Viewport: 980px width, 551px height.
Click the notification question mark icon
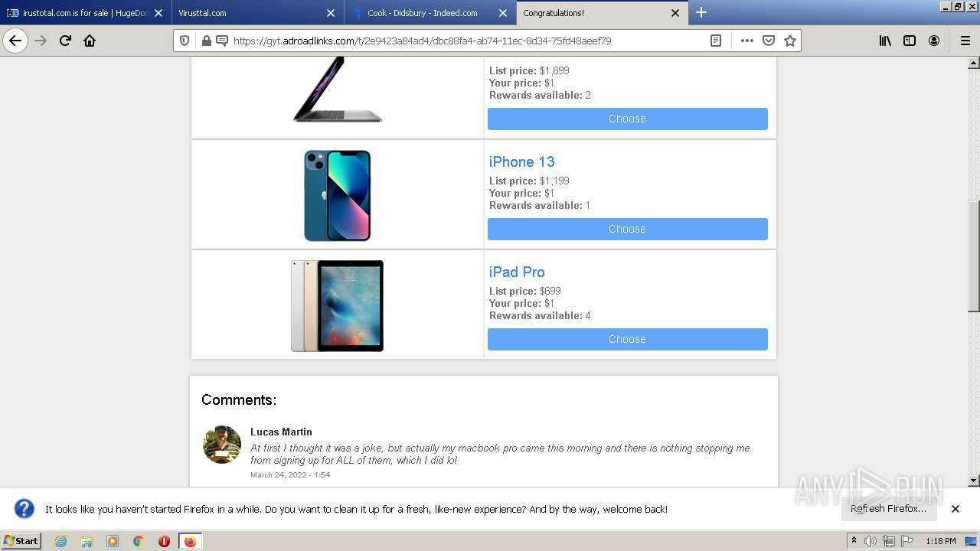coord(24,508)
